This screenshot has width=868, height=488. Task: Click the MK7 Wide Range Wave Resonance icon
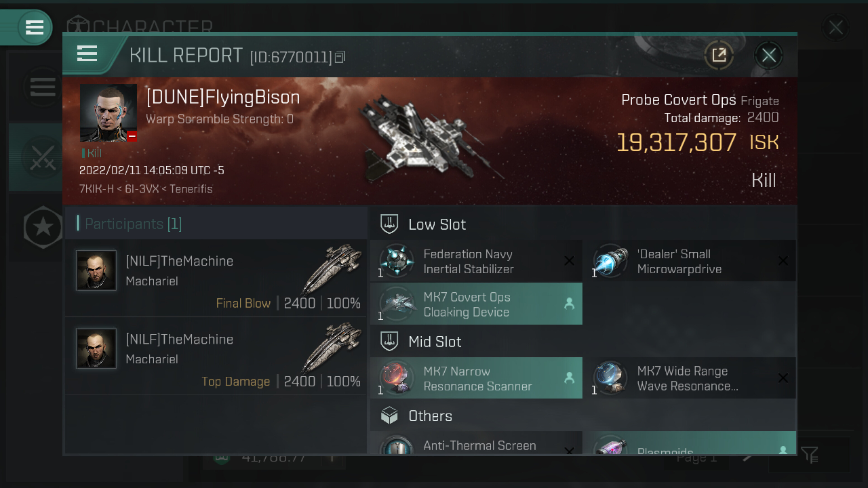pos(610,378)
